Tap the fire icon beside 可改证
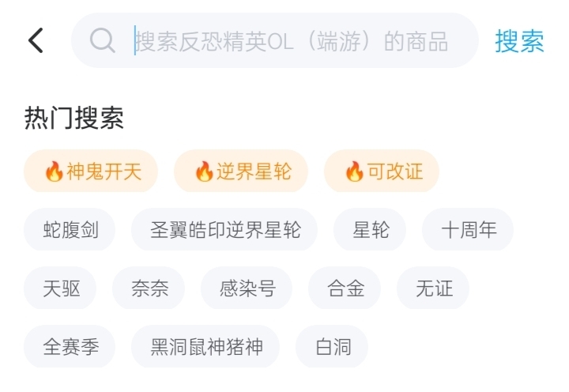The image size is (569, 392). click(x=354, y=171)
